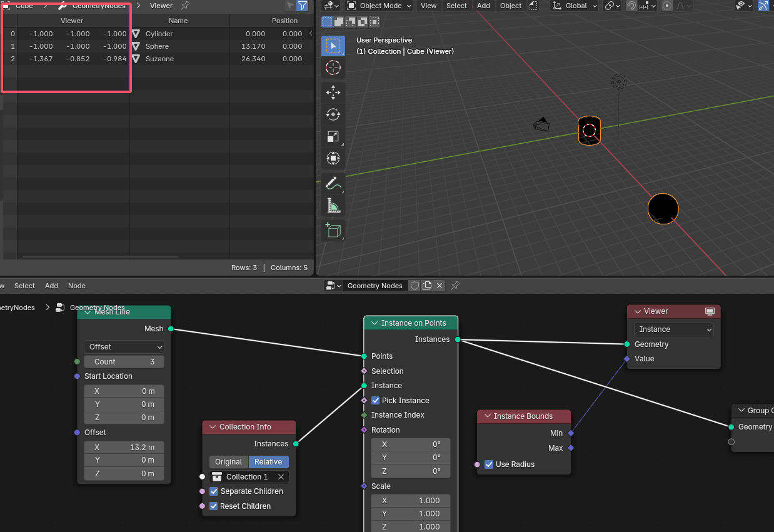Toggle Separate Children checkbox

214,491
